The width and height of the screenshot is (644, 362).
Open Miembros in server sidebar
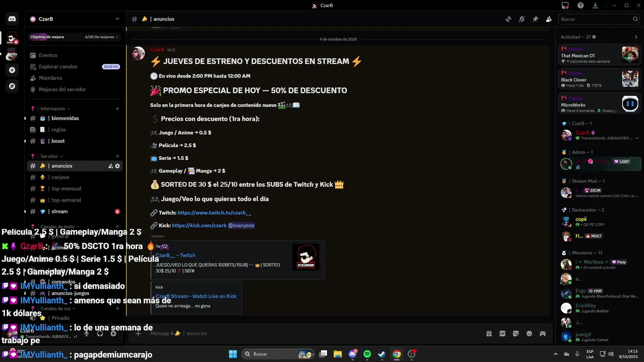pyautogui.click(x=75, y=78)
